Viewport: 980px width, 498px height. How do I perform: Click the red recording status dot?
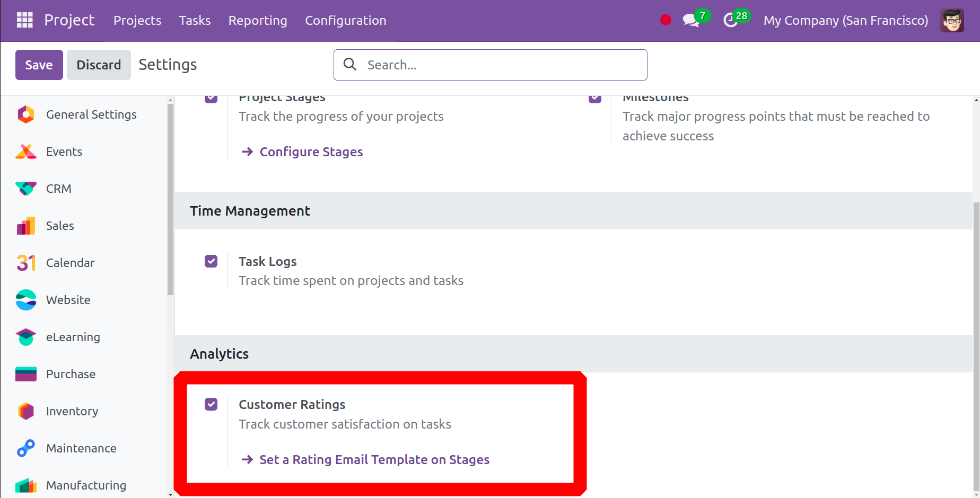tap(666, 20)
